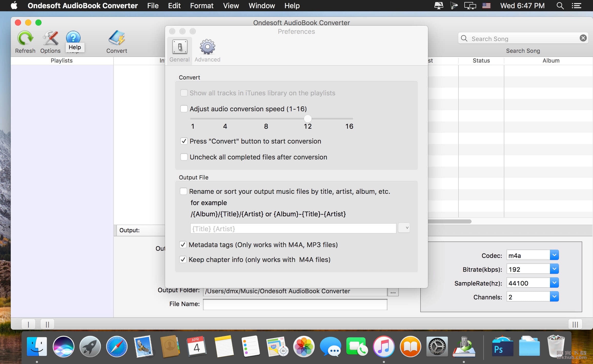Toggle Show all tracks in iTunes library
The height and width of the screenshot is (364, 593).
(184, 93)
